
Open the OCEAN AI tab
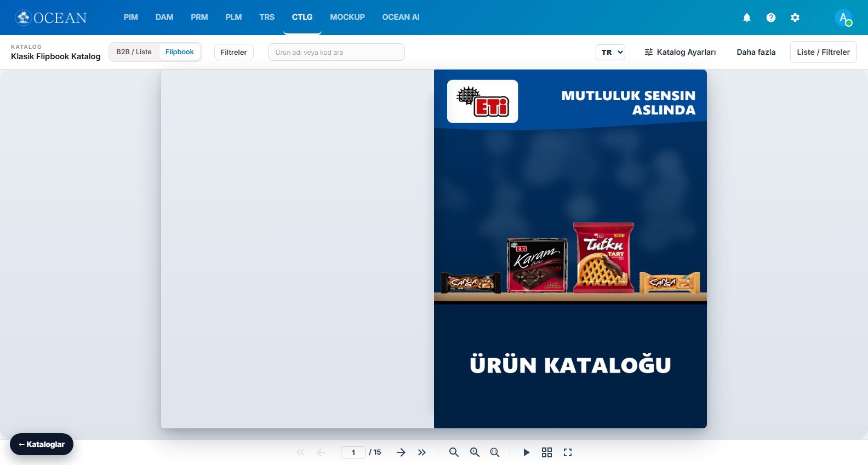click(401, 17)
